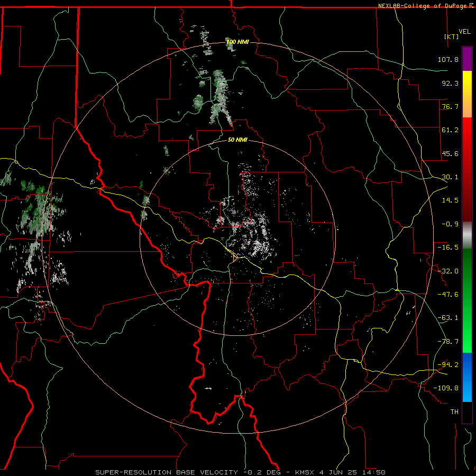Click the -47.6 legend value

coord(448,295)
